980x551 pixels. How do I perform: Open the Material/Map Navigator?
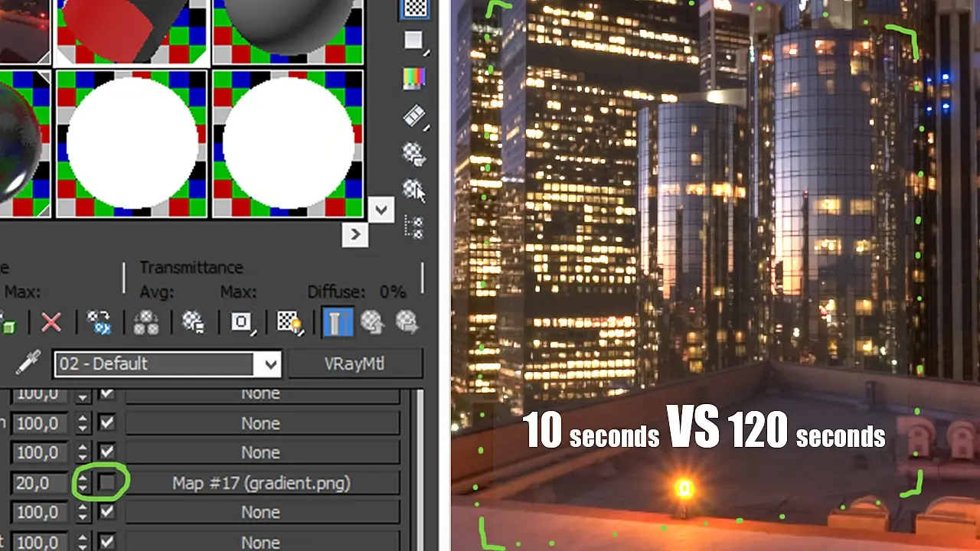[x=414, y=227]
